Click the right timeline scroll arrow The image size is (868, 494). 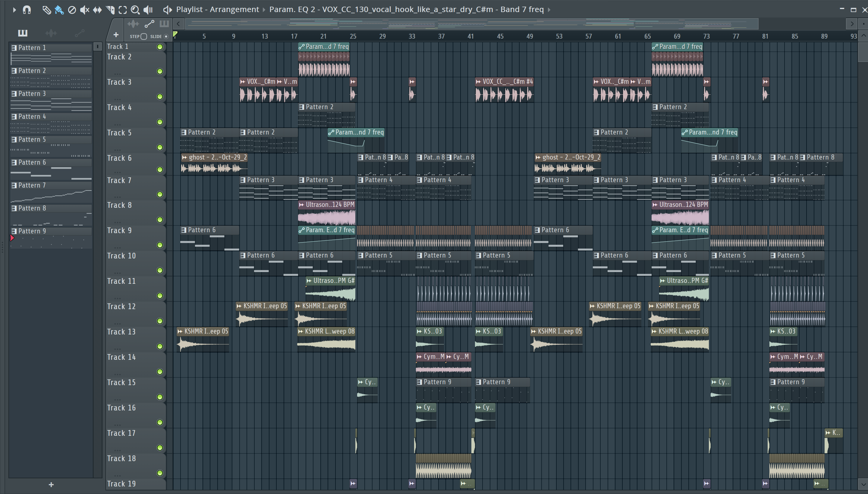(851, 24)
